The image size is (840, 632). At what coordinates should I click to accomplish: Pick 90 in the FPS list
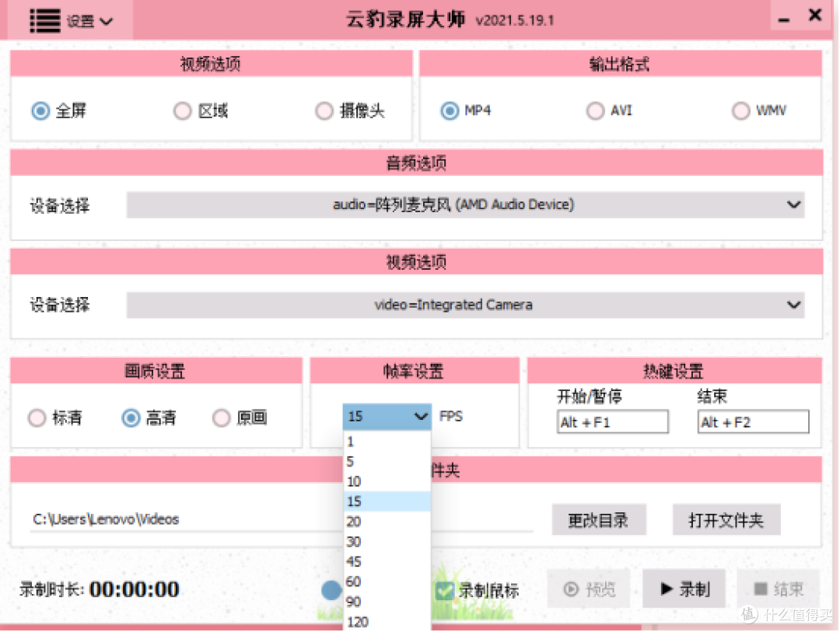pos(387,602)
